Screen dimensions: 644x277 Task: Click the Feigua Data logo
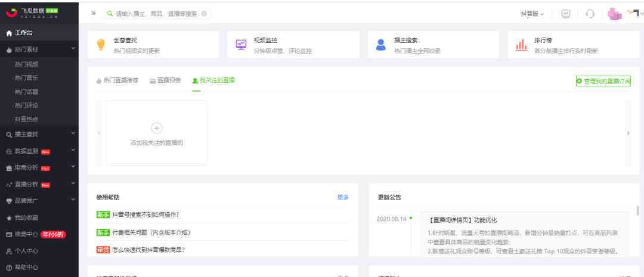click(32, 13)
